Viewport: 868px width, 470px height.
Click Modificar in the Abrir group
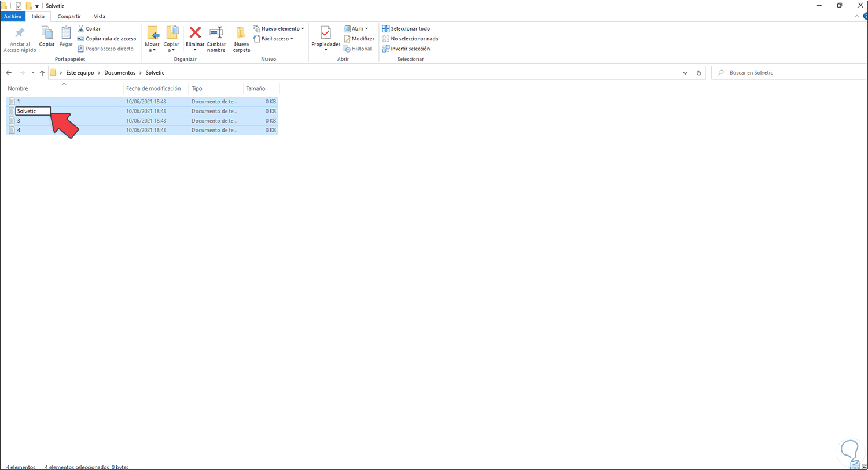(x=359, y=39)
